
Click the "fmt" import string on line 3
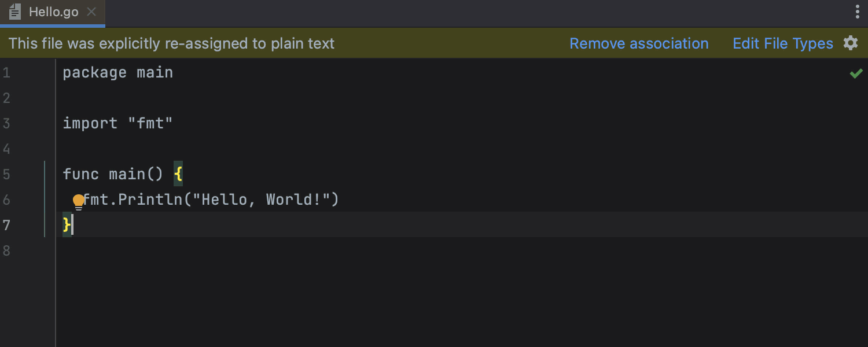tap(150, 123)
